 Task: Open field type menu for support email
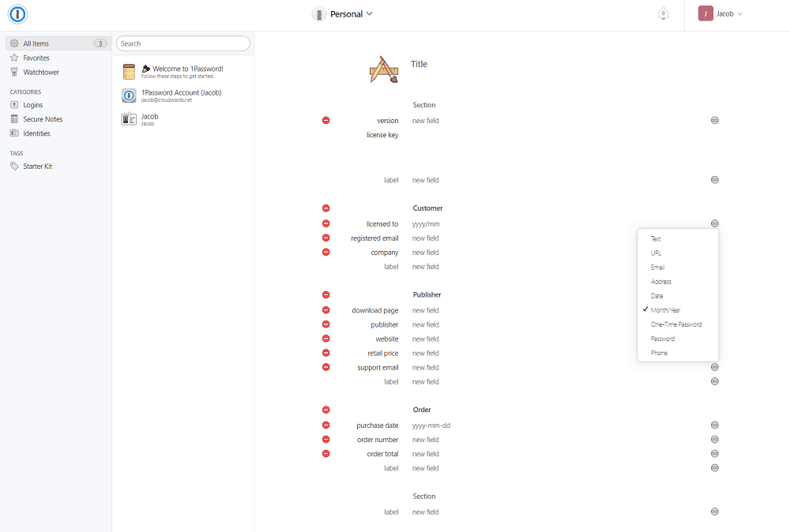(x=714, y=367)
